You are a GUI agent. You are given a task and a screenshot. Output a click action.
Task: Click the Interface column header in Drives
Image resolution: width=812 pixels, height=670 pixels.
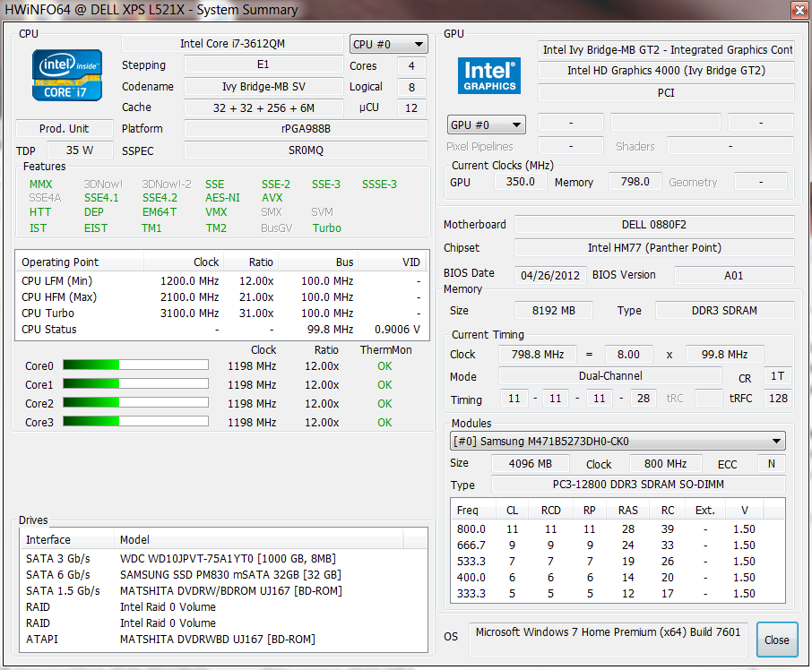[67, 539]
